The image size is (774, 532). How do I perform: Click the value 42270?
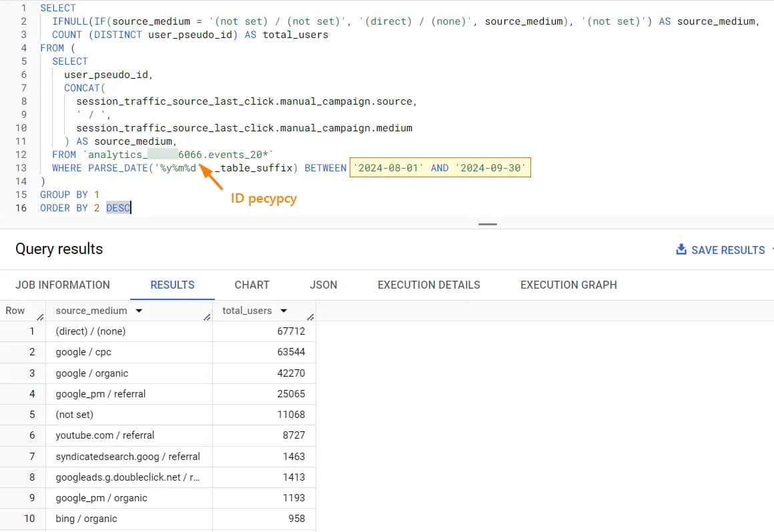point(291,373)
